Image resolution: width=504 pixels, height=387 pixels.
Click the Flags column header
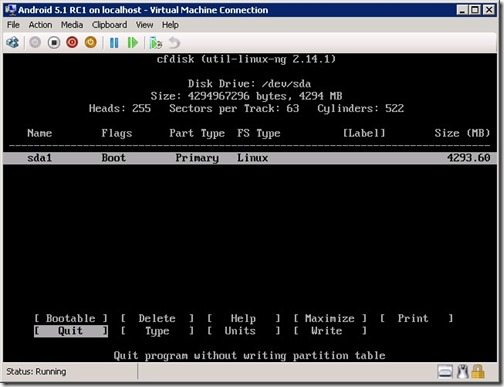117,134
